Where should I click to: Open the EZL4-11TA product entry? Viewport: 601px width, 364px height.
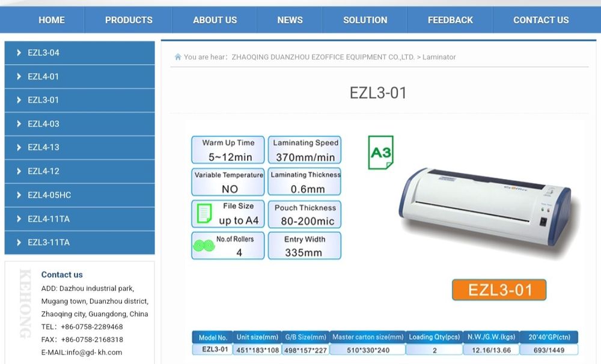[80, 219]
